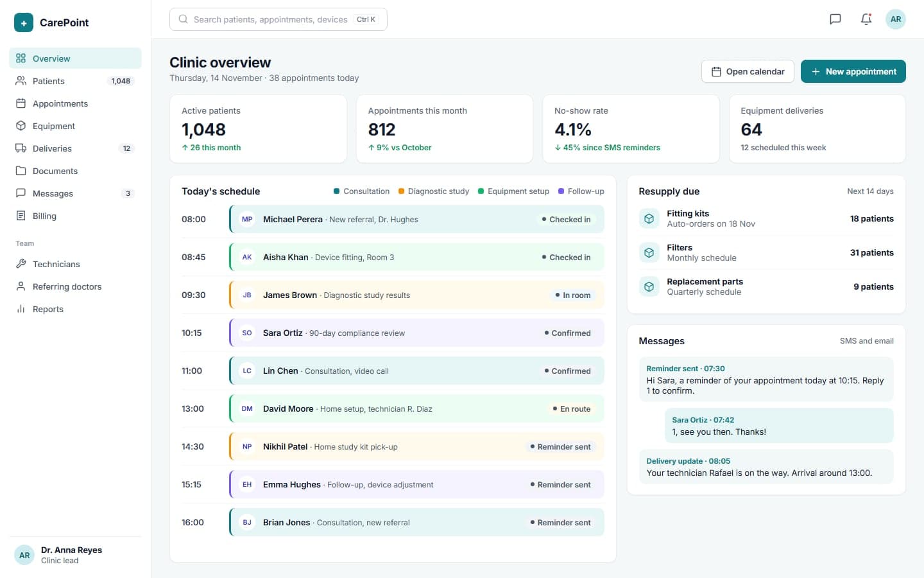Click the Filters box icon
Viewport: 924px width, 578px height.
pyautogui.click(x=649, y=252)
